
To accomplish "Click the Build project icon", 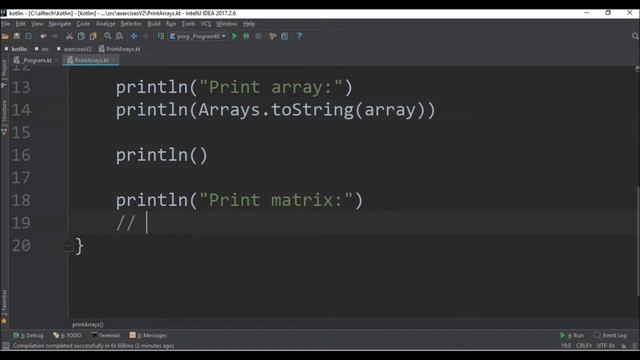I will pyautogui.click(x=160, y=36).
